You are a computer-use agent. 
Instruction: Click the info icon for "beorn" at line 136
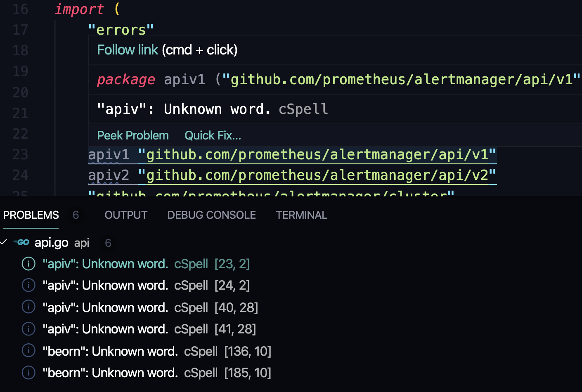(28, 350)
